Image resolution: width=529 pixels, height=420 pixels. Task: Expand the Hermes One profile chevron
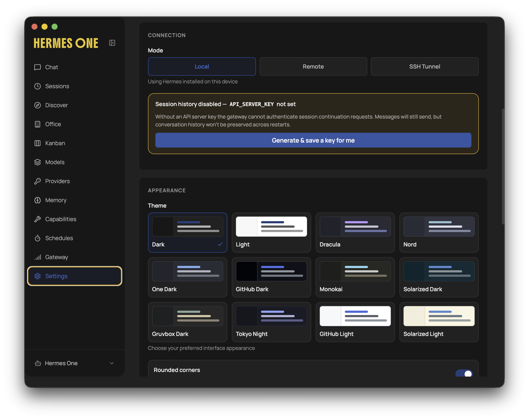tap(112, 363)
